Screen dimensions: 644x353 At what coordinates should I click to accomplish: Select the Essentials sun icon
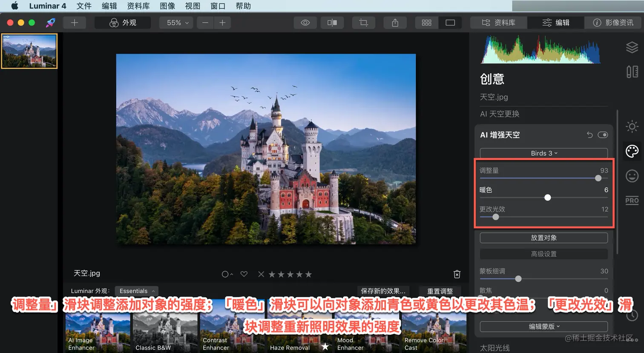point(632,126)
